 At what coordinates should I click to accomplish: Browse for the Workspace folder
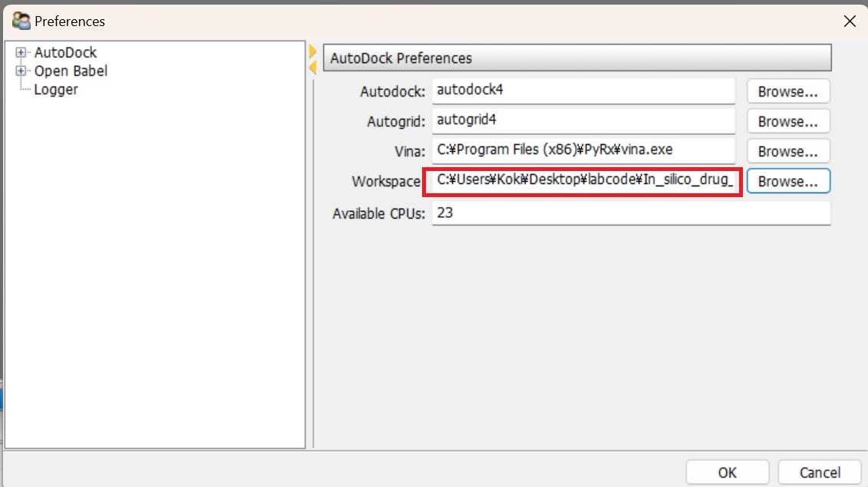787,181
